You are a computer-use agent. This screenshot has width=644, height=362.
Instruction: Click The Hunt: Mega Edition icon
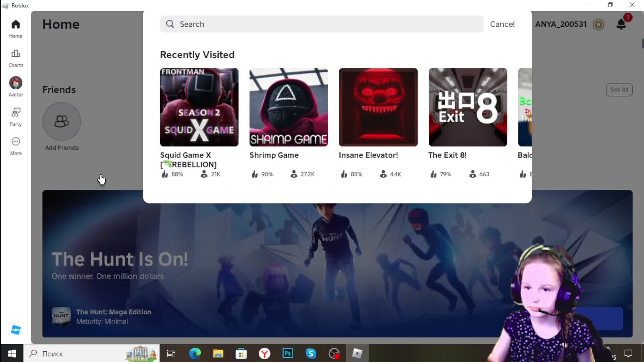[61, 316]
